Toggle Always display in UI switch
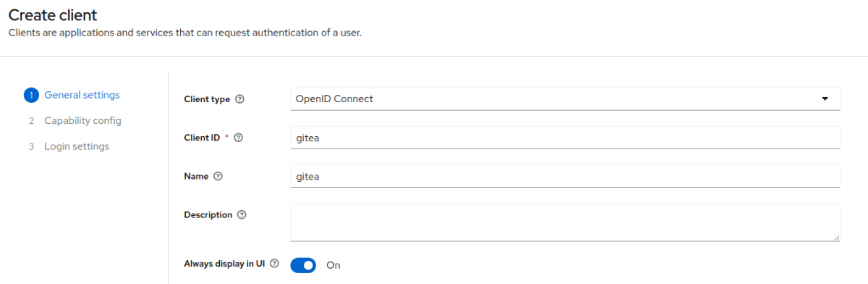The height and width of the screenshot is (284, 868). point(304,265)
